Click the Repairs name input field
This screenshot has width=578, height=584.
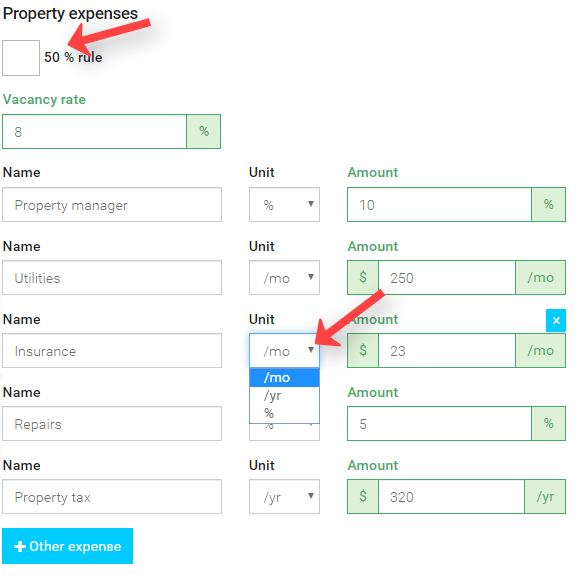point(112,423)
